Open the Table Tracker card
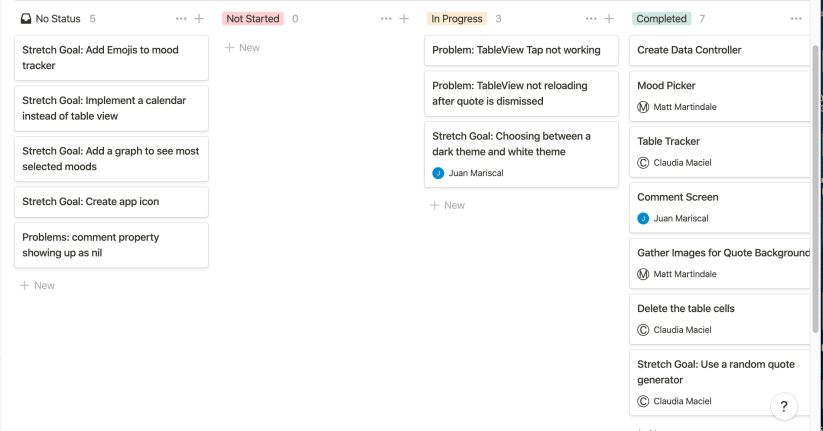The width and height of the screenshot is (823, 431). click(720, 152)
